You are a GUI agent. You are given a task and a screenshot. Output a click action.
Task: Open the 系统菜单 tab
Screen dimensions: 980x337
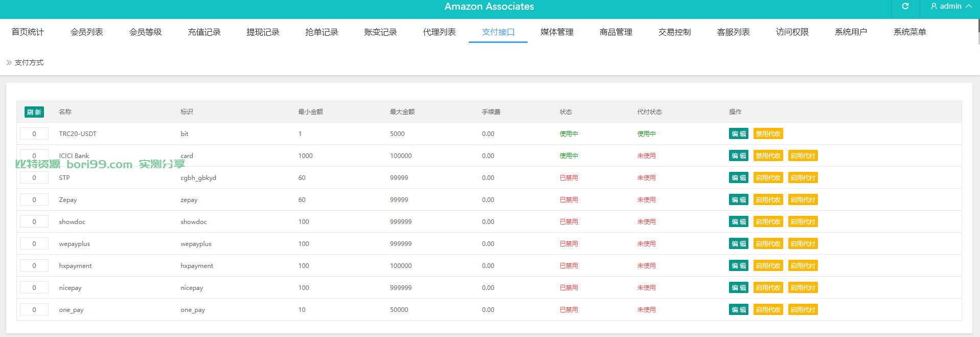pyautogui.click(x=910, y=32)
